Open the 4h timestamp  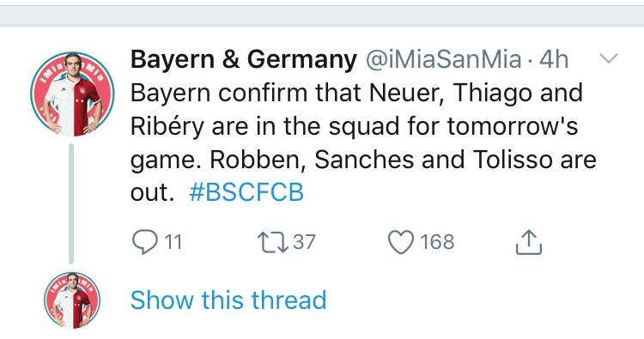(x=554, y=59)
